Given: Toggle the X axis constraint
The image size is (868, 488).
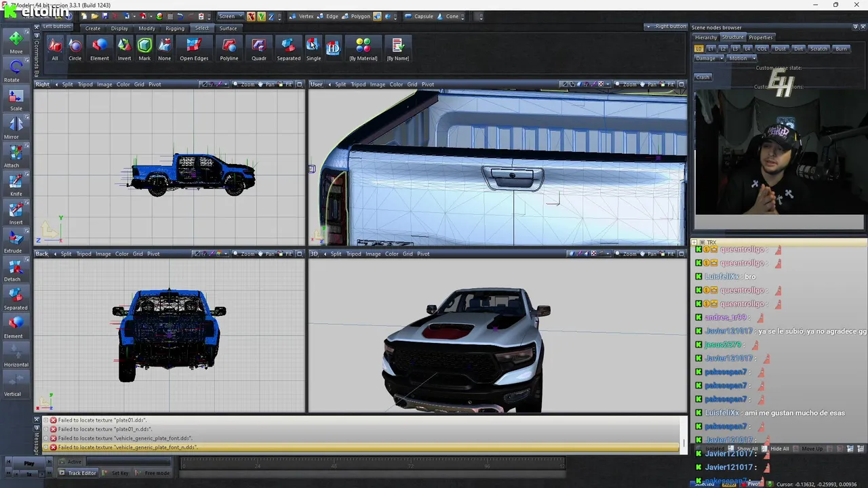Looking at the screenshot, I should point(251,16).
